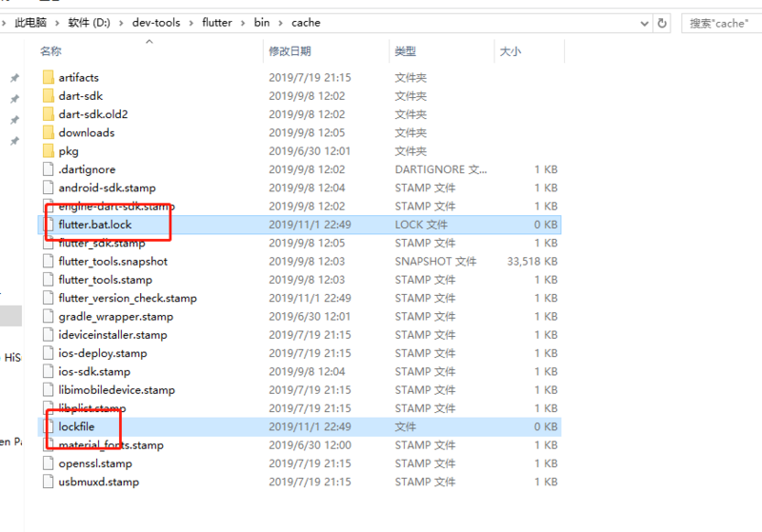
Task: Click the dart-sdk.old2 folder icon
Action: point(49,114)
